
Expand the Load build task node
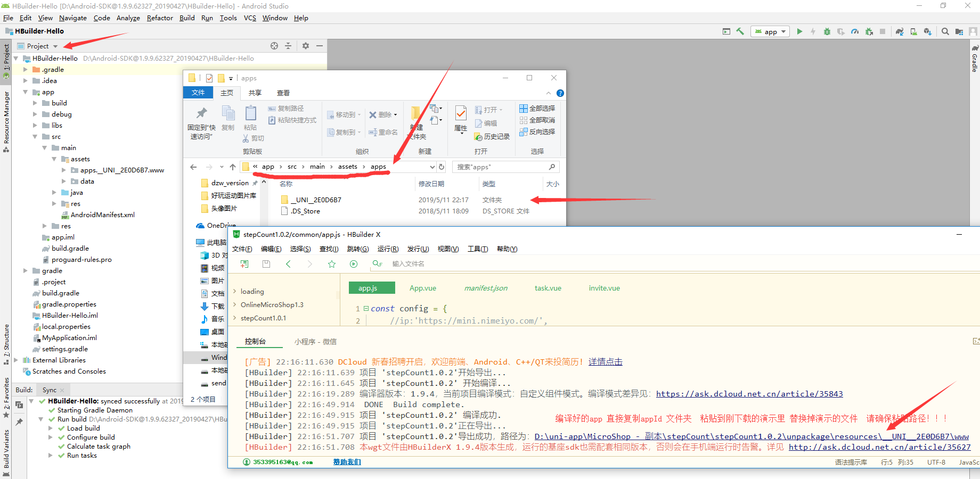click(52, 428)
